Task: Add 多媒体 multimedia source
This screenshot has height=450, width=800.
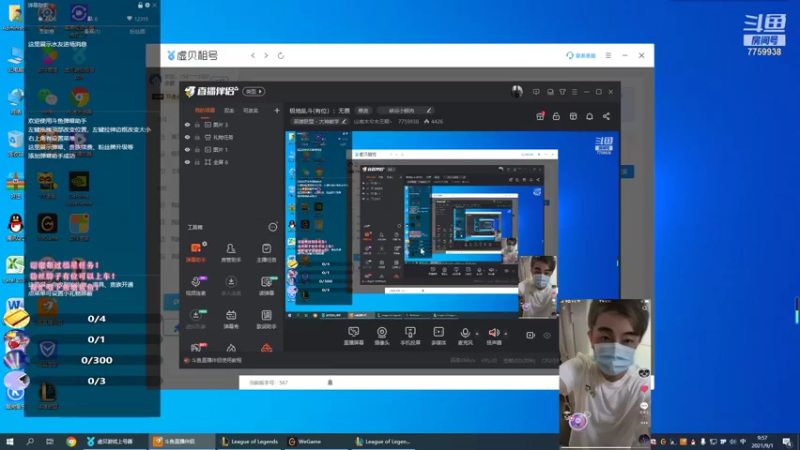Action: tap(438, 336)
